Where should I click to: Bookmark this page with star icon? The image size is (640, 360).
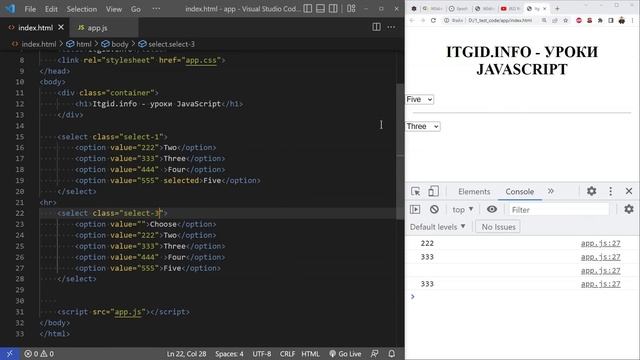point(566,20)
